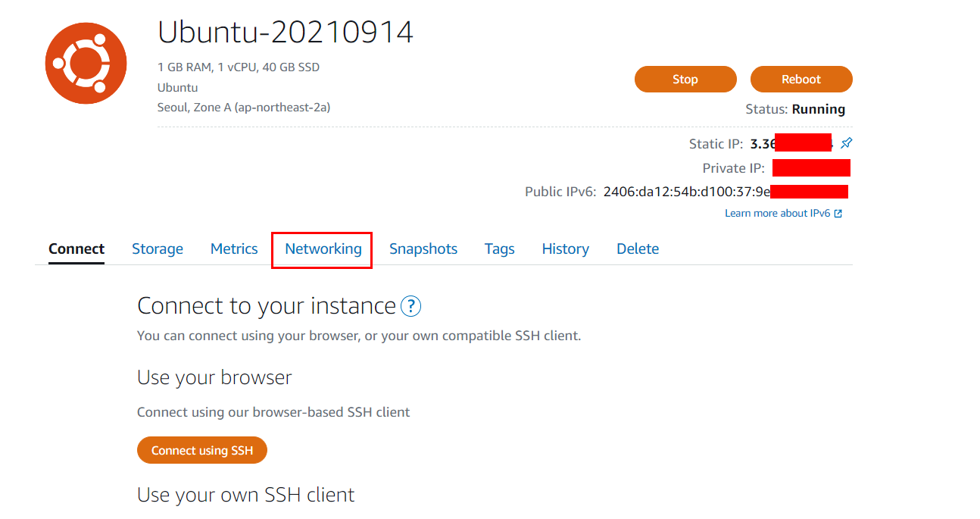Stop the Ubuntu instance
The image size is (980, 519).
click(x=685, y=80)
